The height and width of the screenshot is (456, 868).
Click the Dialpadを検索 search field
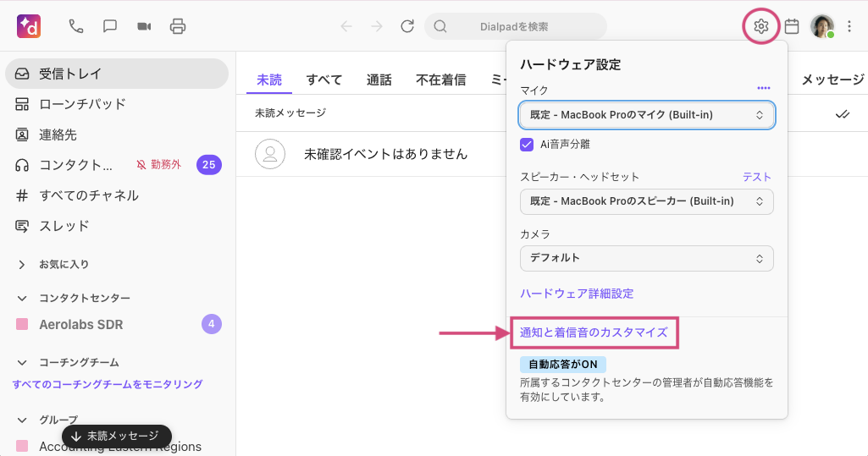point(515,26)
